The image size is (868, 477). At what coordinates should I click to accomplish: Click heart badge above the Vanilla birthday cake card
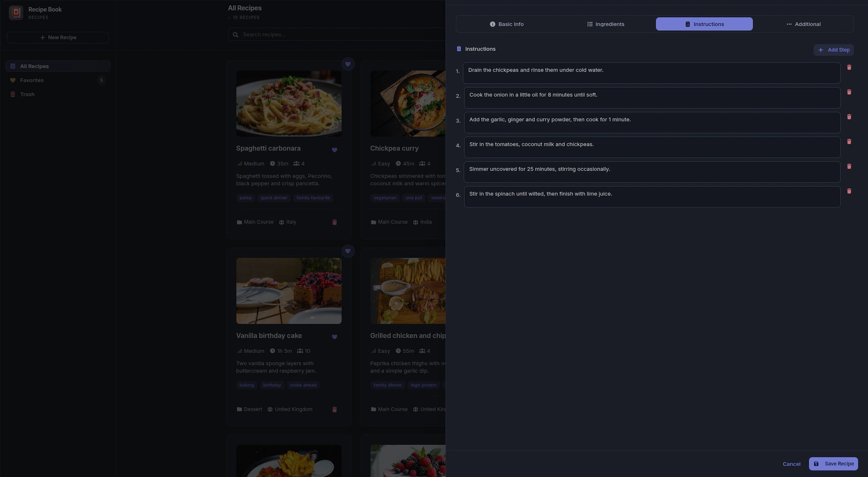348,251
